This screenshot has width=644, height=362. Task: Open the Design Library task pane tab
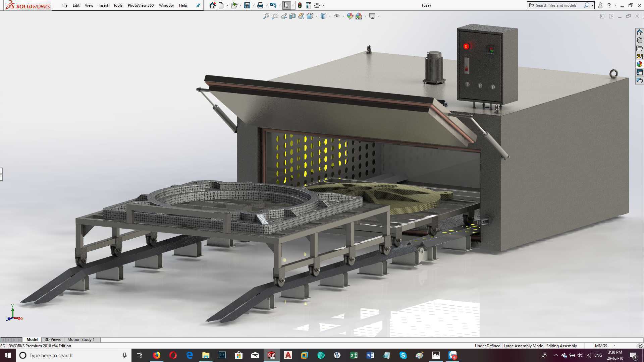tap(640, 40)
